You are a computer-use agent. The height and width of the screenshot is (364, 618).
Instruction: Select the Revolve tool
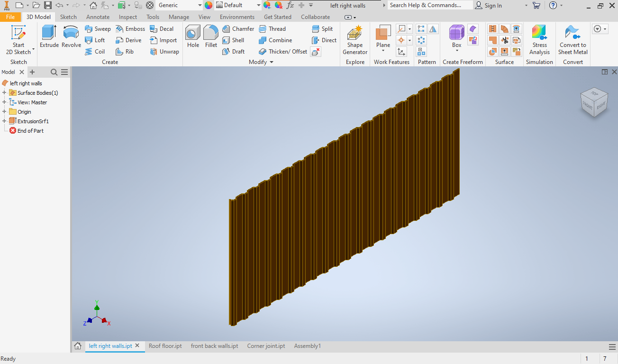[72, 36]
